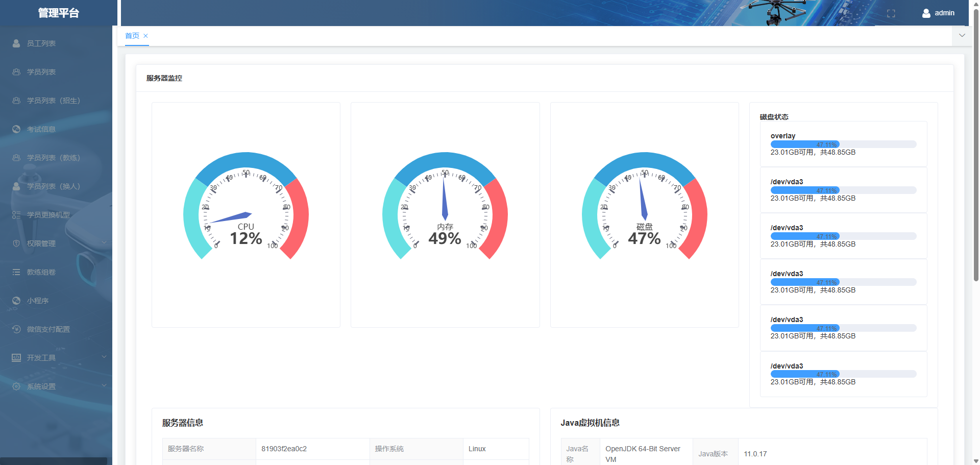The image size is (980, 465).
Task: Click the 权限管理 shield icon
Action: [x=16, y=243]
